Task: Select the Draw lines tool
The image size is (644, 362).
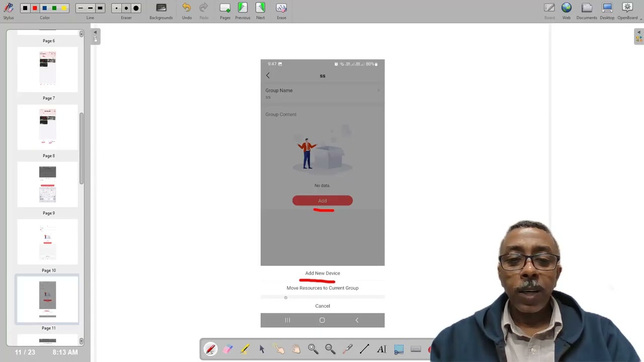Action: click(364, 349)
